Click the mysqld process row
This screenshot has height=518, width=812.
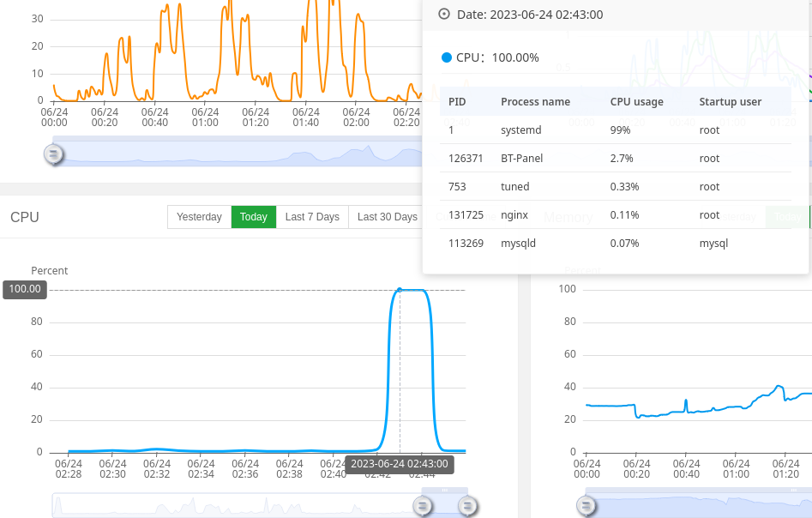(x=615, y=244)
